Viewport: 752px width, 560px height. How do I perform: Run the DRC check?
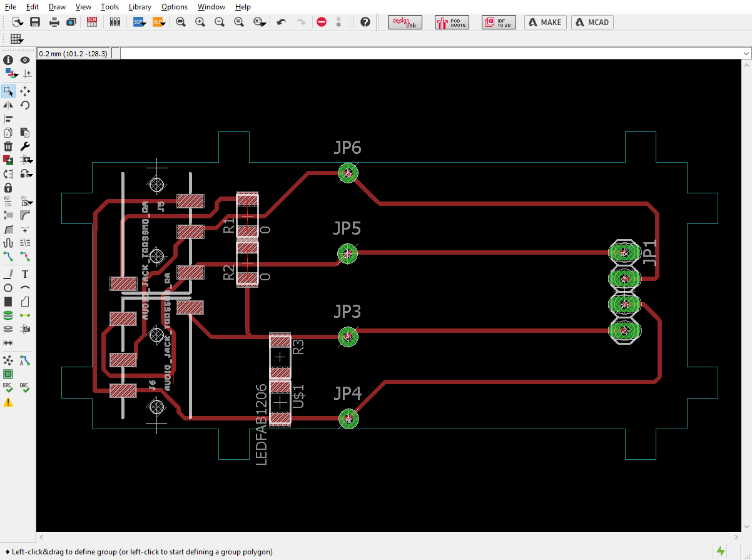tap(25, 388)
